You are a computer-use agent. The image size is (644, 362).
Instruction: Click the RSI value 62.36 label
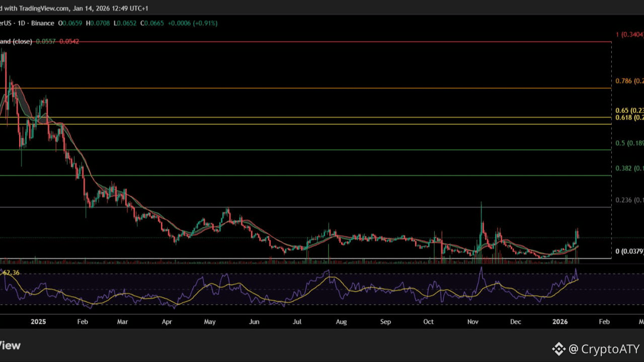click(x=11, y=273)
